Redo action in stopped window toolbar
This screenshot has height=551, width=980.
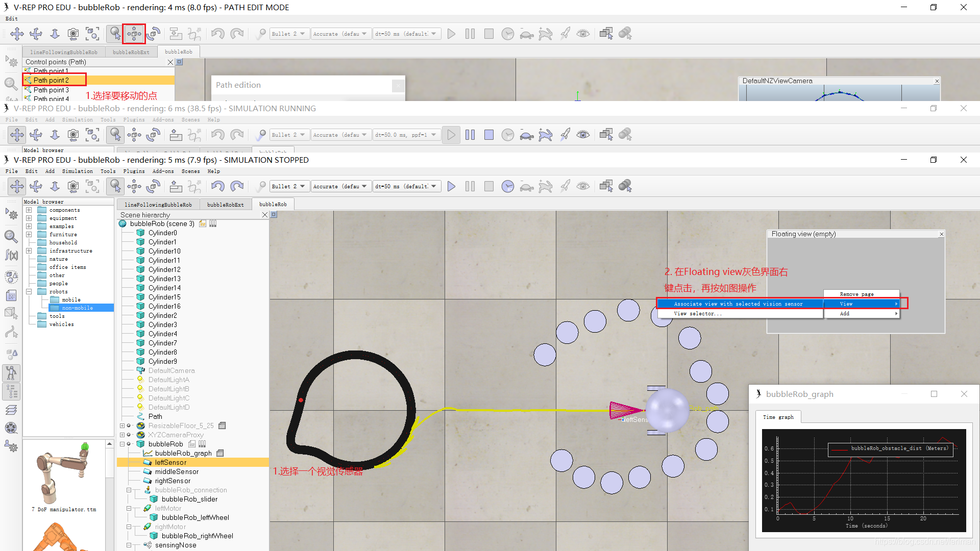(237, 186)
